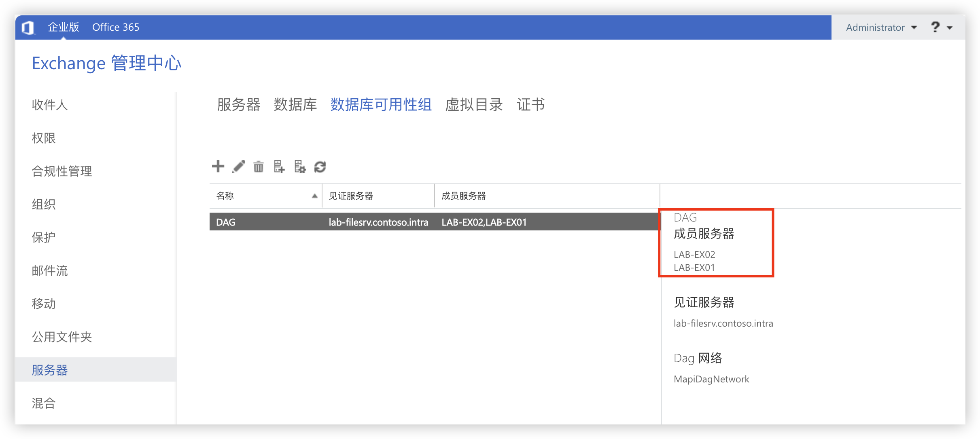The height and width of the screenshot is (439, 980).
Task: Open new DAG network icon with gear
Action: tap(300, 166)
